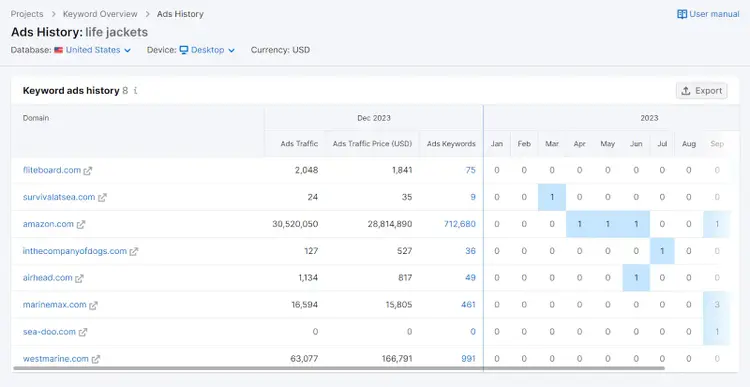Click sea-doo's 0 ads keywords value
The image size is (750, 387).
(x=473, y=332)
